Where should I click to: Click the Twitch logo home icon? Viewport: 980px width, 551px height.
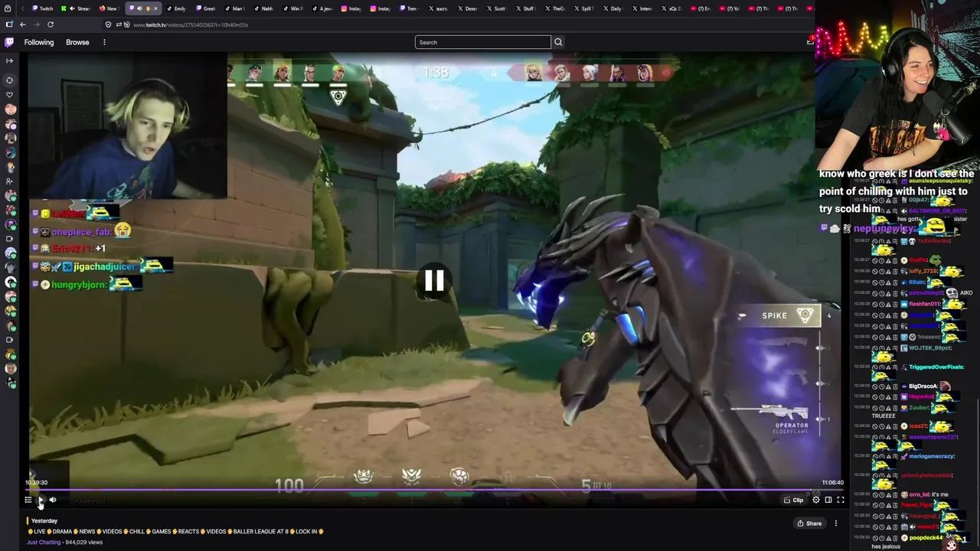[x=9, y=42]
